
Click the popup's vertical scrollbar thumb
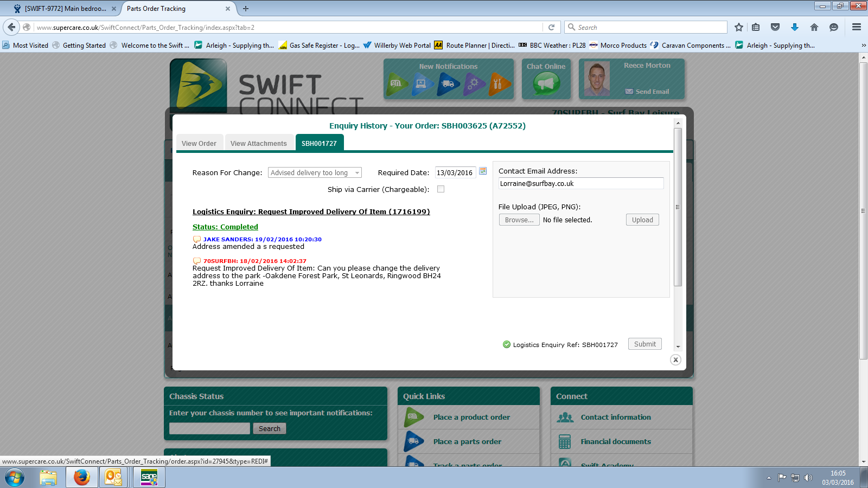click(x=678, y=207)
